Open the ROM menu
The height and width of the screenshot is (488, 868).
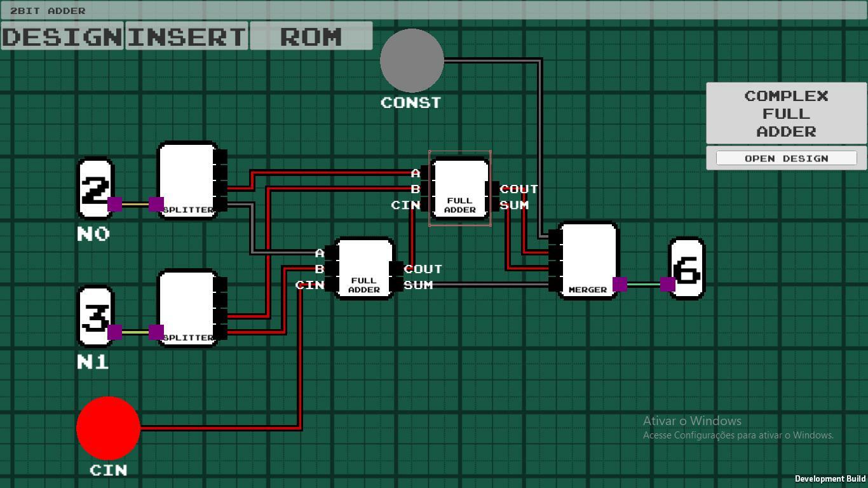tap(311, 36)
